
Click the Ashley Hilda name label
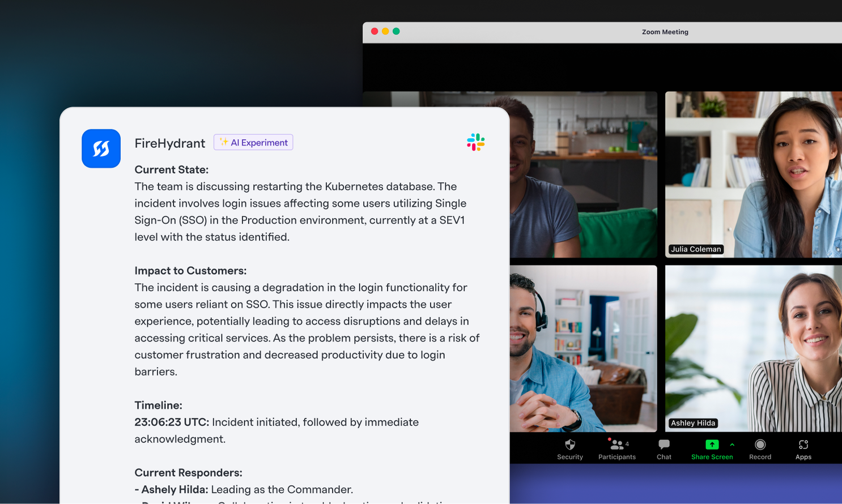[x=693, y=423]
